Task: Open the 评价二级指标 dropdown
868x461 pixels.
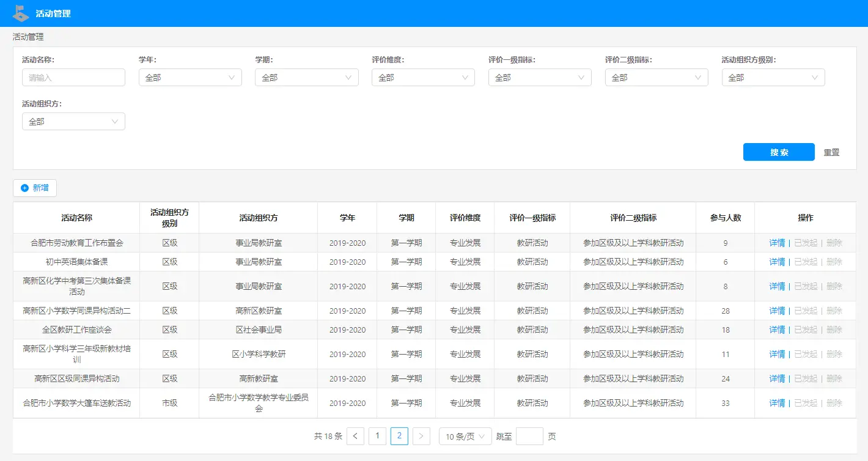Action: coord(657,78)
